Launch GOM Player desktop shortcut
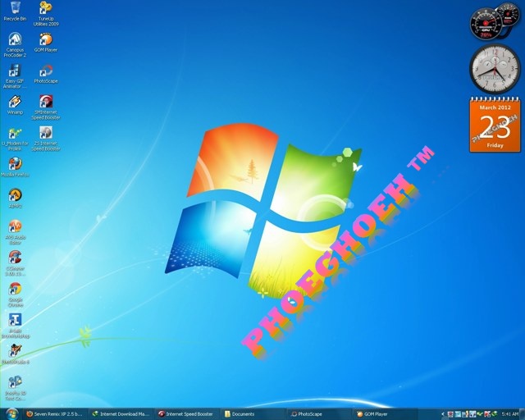Screen dimensions: 525x420 [46, 43]
